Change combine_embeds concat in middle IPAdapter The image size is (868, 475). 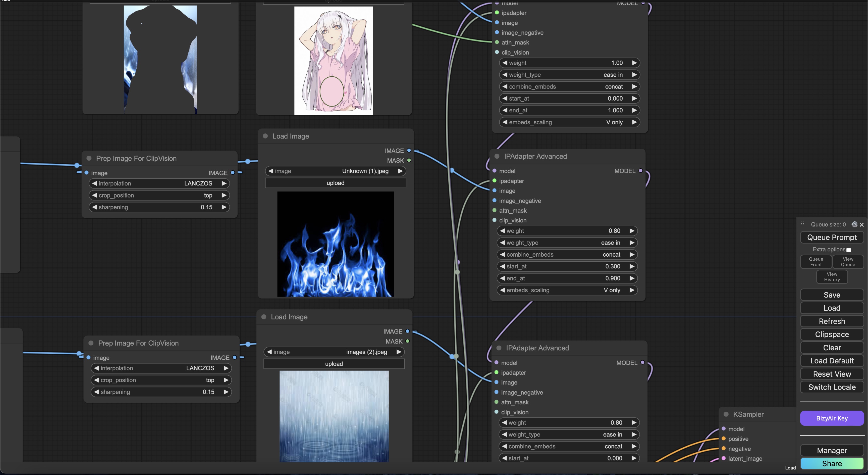pos(567,255)
